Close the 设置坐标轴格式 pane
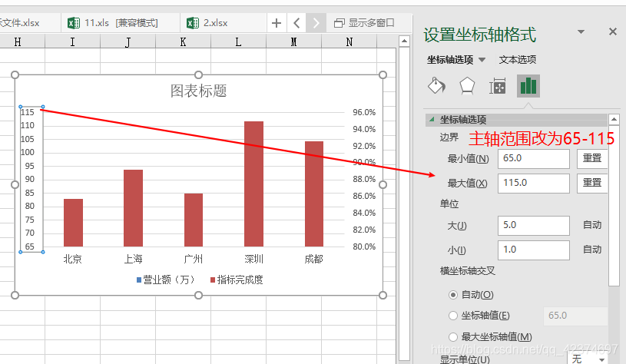The image size is (626, 364). point(613,31)
